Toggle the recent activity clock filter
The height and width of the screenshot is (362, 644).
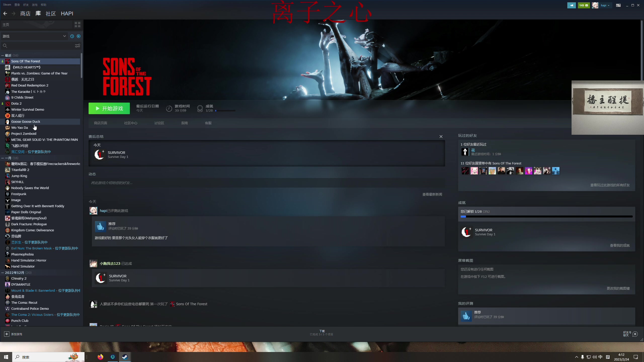coord(72,36)
